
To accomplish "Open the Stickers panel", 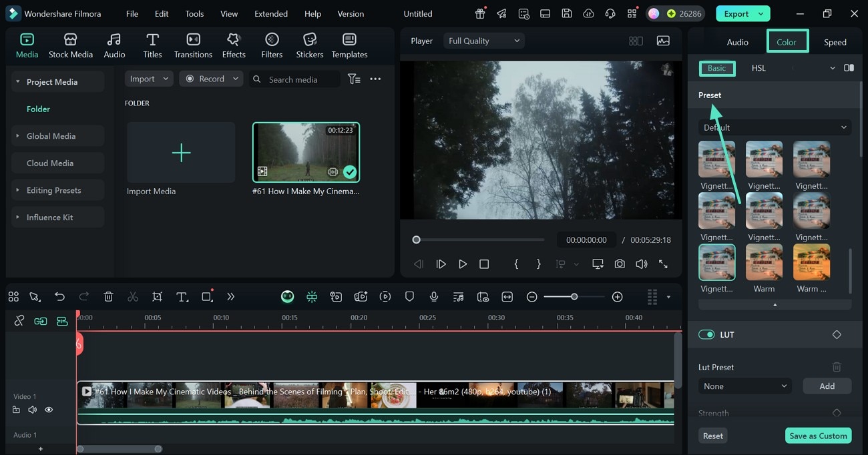I will (x=309, y=45).
